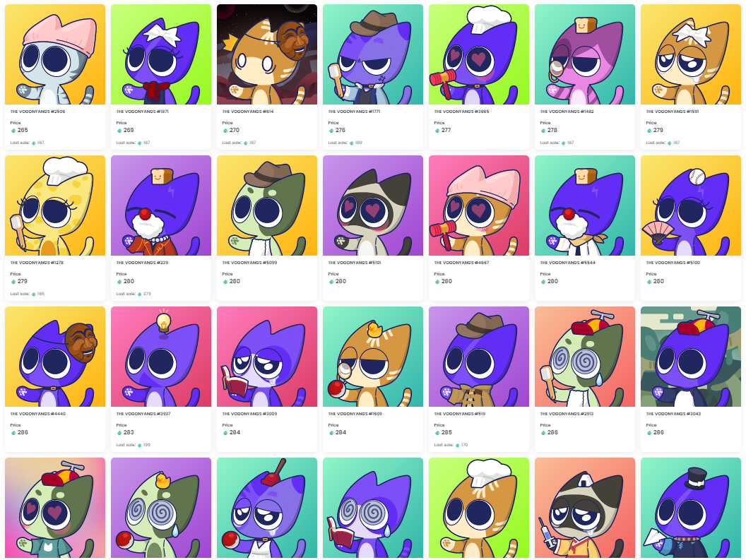Image resolution: width=746 pixels, height=560 pixels.
Task: View the Vogonyangs #614 space-background artwork
Action: 267,54
